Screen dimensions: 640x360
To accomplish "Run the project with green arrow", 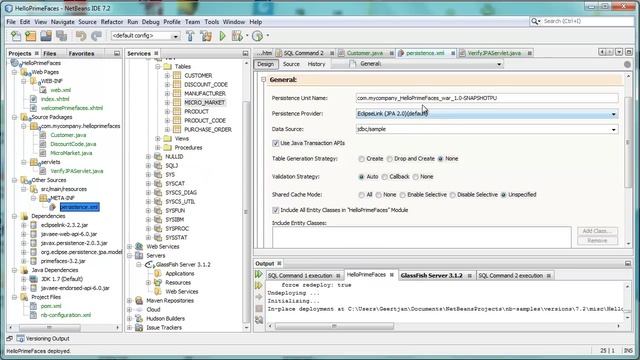I will [222, 36].
